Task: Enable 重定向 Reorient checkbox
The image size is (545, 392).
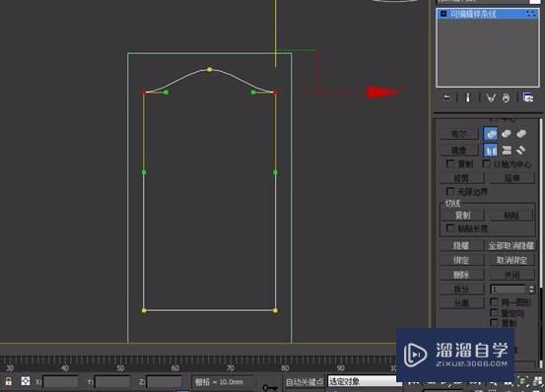Action: [x=494, y=313]
